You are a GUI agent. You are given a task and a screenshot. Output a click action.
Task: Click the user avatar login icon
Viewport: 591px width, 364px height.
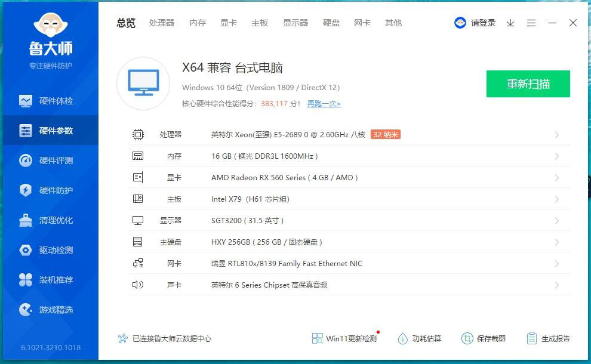pyautogui.click(x=460, y=23)
